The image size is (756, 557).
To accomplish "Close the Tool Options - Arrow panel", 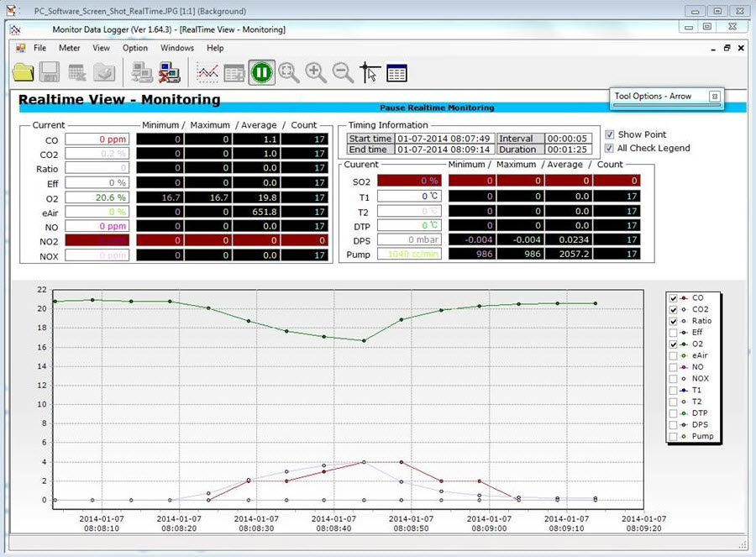I will (x=715, y=96).
